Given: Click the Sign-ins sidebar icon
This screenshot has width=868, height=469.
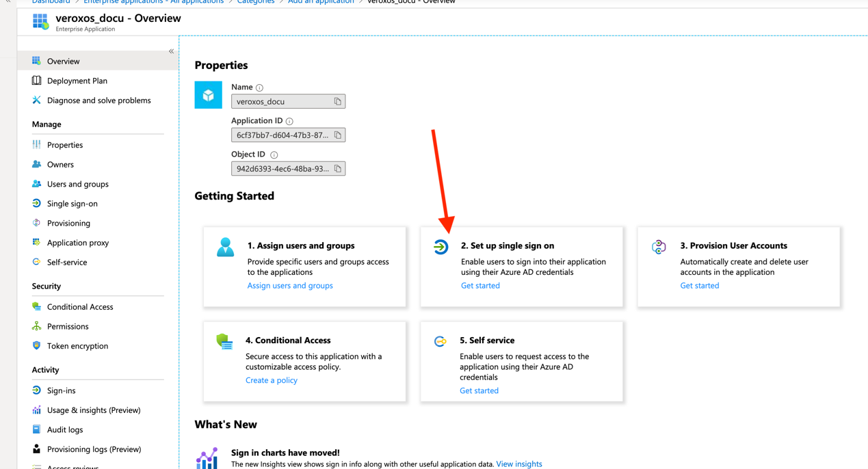Looking at the screenshot, I should [x=37, y=390].
